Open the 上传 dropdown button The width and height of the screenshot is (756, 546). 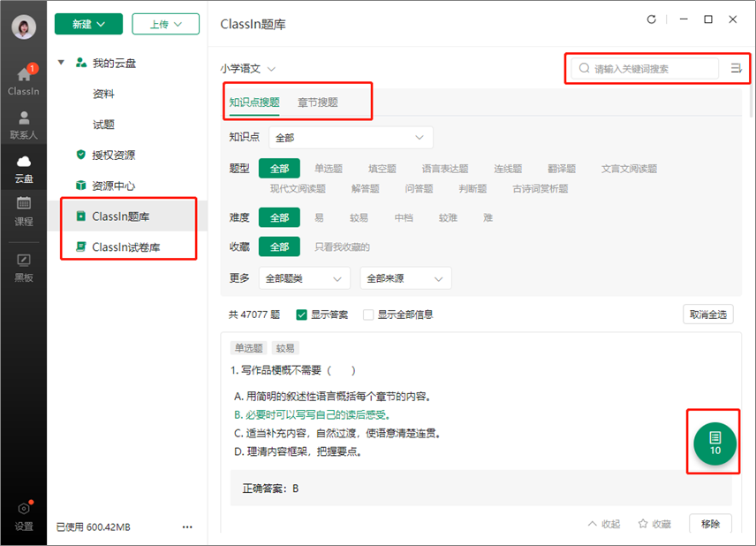pyautogui.click(x=166, y=24)
